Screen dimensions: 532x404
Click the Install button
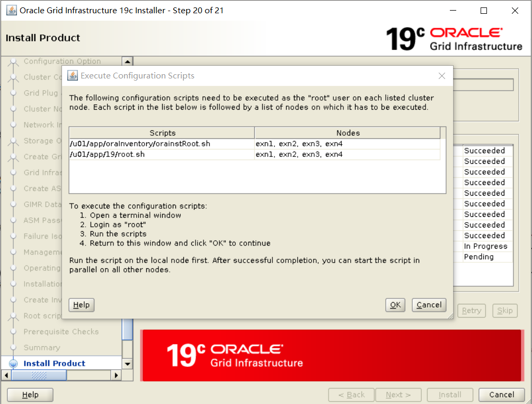pyautogui.click(x=450, y=395)
